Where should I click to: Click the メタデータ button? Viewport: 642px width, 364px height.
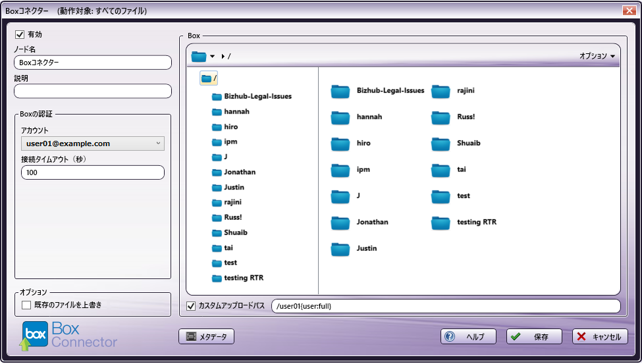click(x=206, y=336)
